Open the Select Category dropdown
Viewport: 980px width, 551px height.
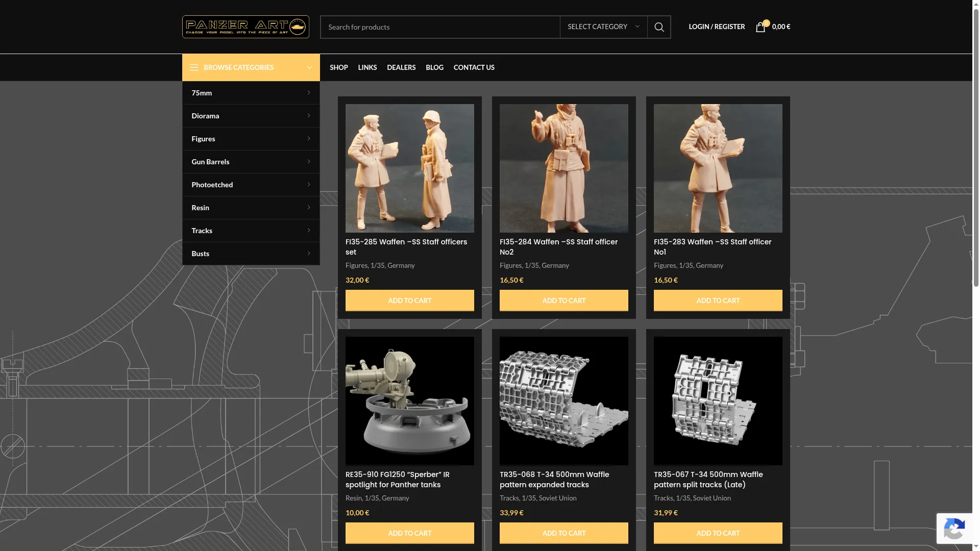coord(603,27)
